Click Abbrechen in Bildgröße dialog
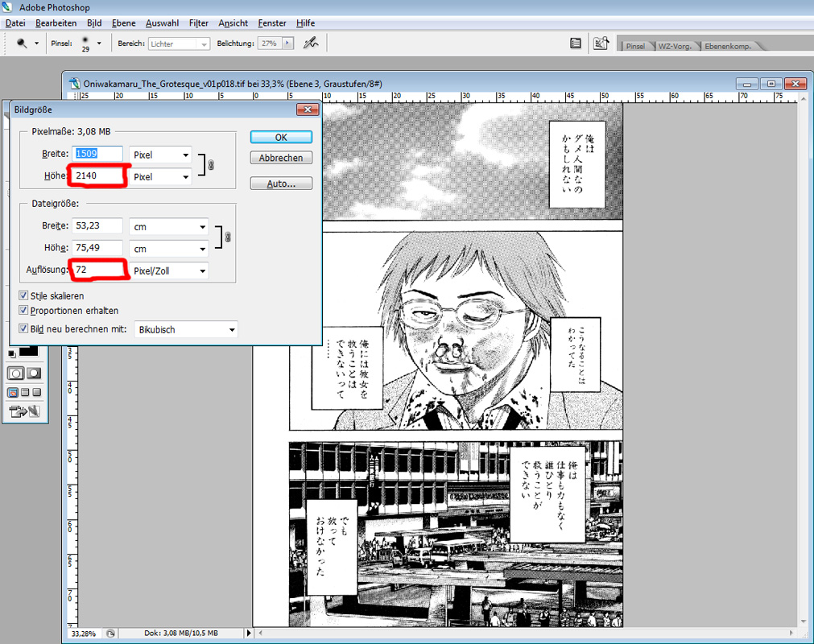The image size is (814, 644). (281, 158)
